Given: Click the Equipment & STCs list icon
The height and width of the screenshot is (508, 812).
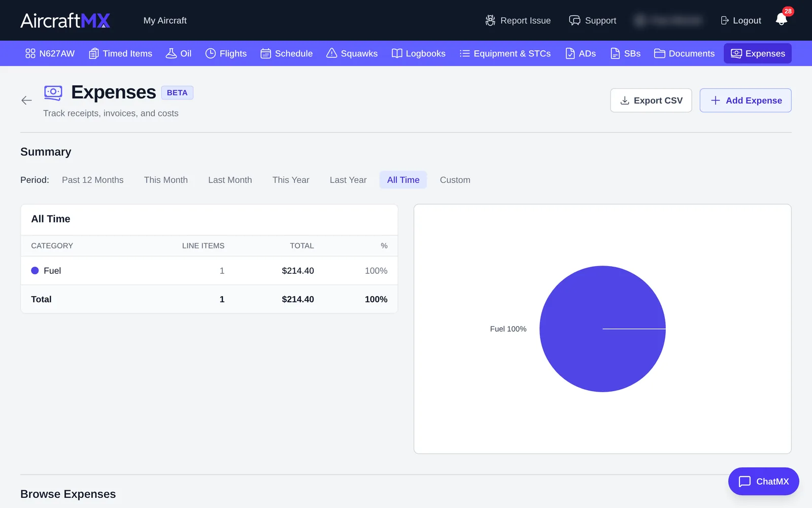Looking at the screenshot, I should pos(464,53).
